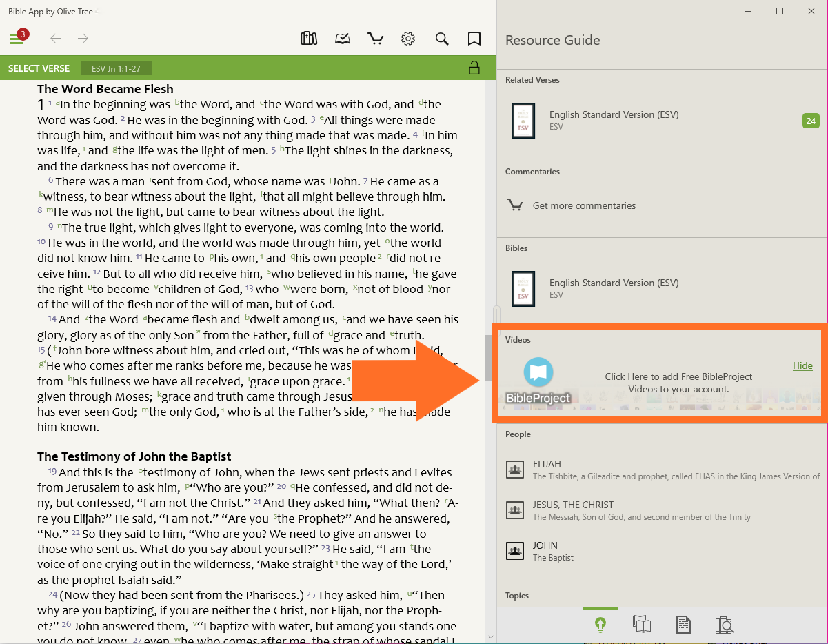Go back with the left arrow

click(x=56, y=39)
